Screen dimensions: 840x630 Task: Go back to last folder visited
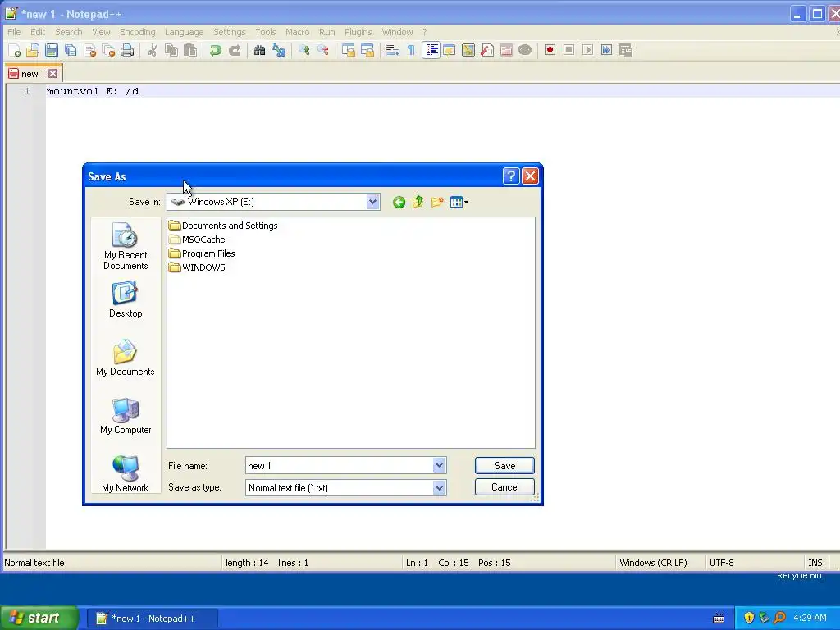(x=399, y=202)
